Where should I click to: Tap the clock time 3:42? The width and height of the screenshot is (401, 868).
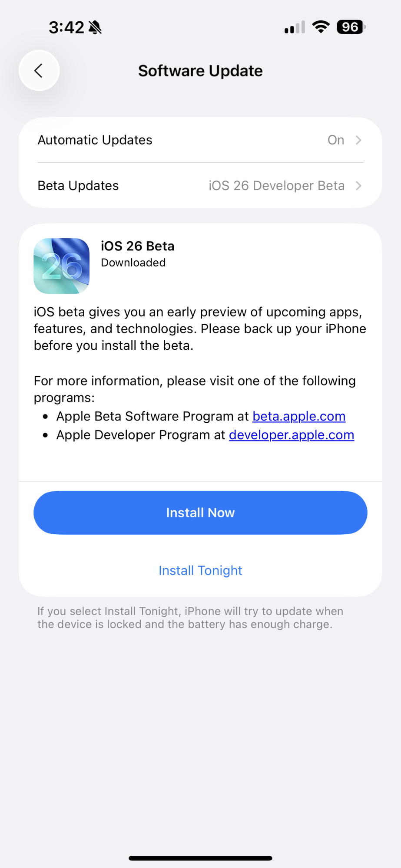[66, 27]
